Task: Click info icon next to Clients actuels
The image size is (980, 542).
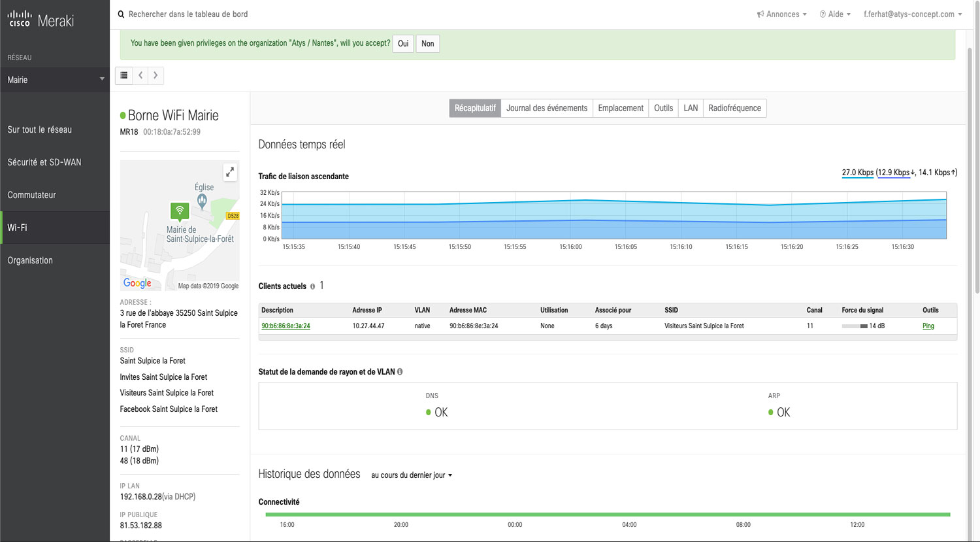Action: [312, 286]
